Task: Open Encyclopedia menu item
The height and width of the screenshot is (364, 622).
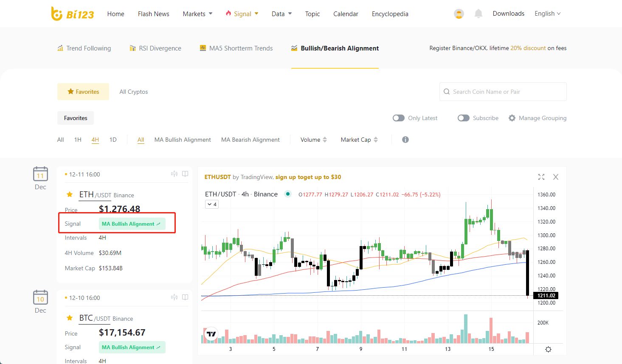Action: click(390, 14)
